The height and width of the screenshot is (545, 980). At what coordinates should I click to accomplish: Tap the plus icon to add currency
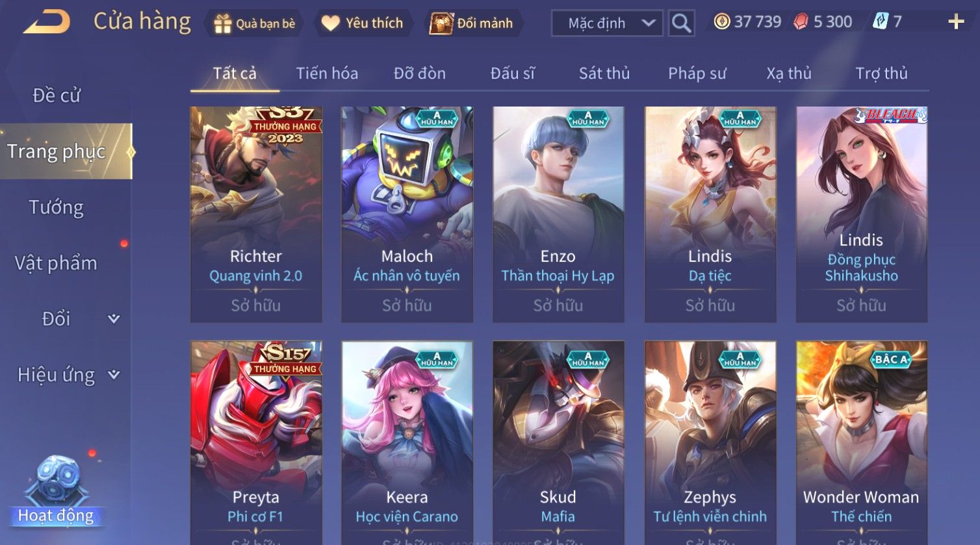coord(956,22)
